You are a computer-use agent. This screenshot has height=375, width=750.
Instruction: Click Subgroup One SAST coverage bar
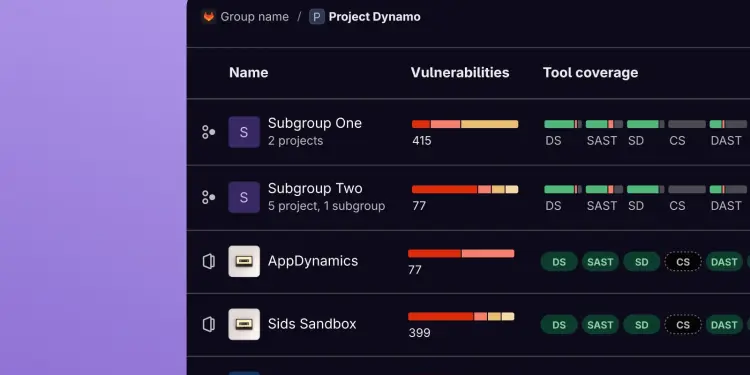(x=604, y=124)
